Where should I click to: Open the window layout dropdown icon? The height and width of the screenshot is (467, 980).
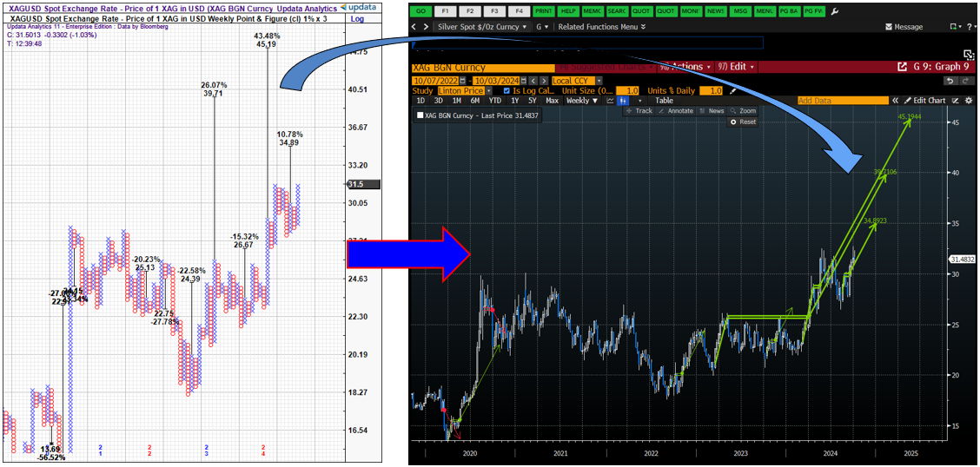pos(956,27)
